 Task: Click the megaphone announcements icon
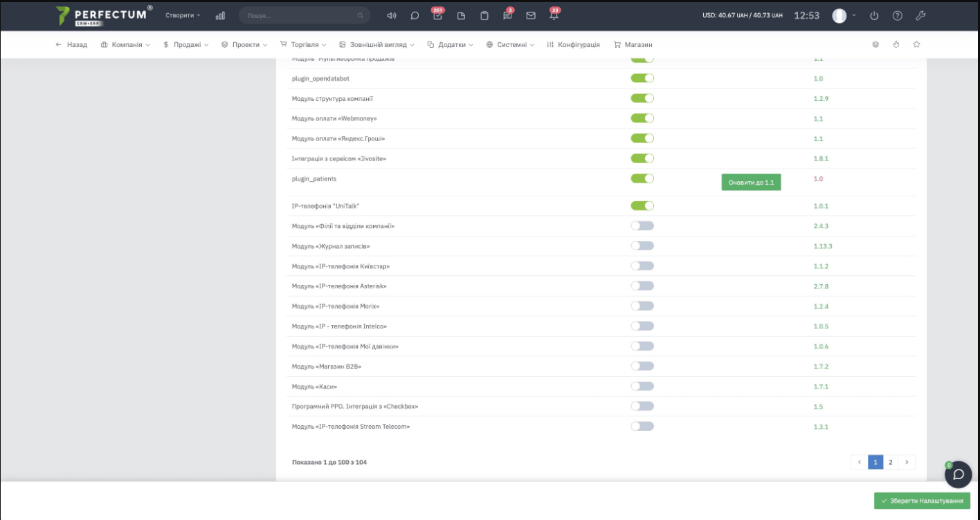click(392, 15)
